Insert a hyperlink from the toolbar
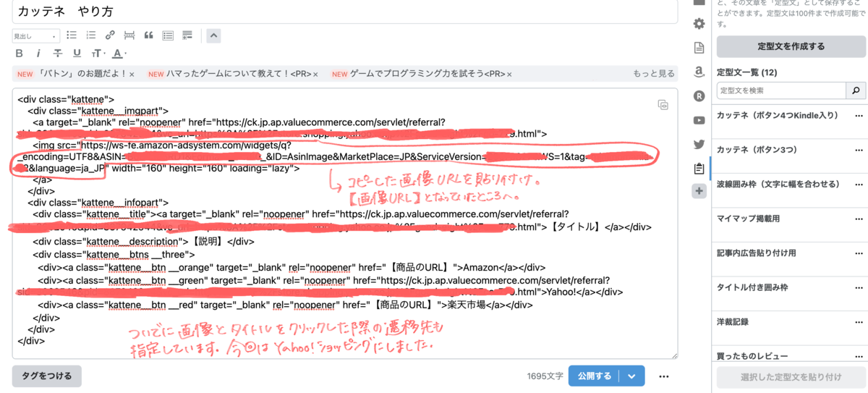Screen dimensions: 868x393 pos(110,35)
